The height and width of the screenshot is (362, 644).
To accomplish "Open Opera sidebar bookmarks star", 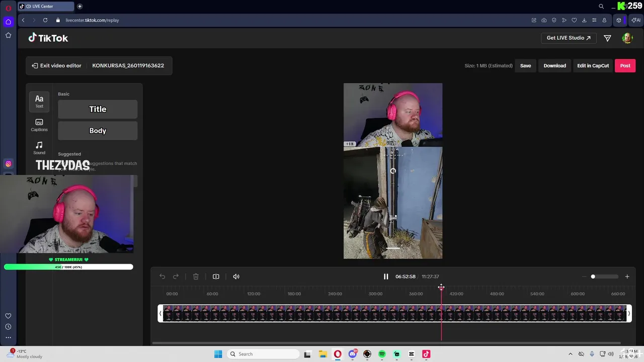I will pyautogui.click(x=8, y=35).
